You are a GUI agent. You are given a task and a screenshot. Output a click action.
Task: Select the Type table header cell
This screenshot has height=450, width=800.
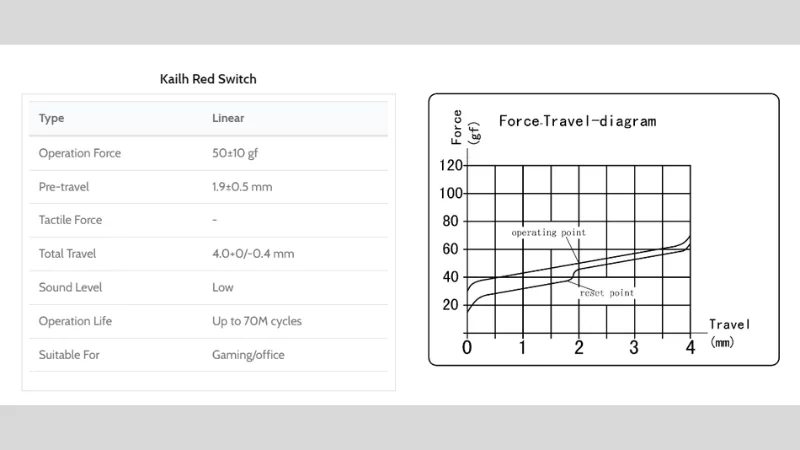[52, 118]
